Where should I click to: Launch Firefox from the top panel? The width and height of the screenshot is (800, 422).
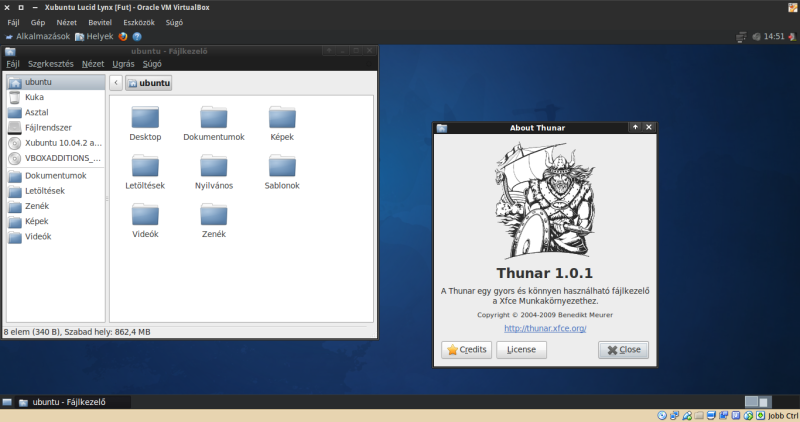[x=123, y=37]
